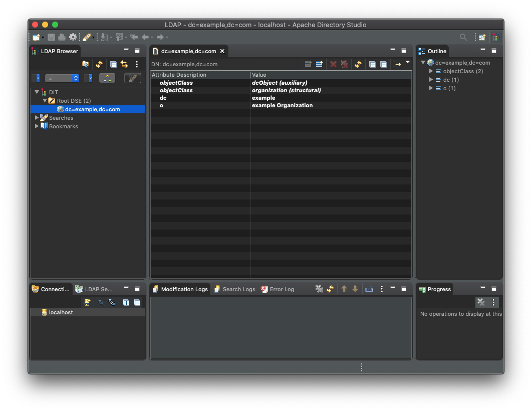Open the equals operator combo box
Image resolution: width=532 pixels, height=411 pixels.
coord(62,78)
